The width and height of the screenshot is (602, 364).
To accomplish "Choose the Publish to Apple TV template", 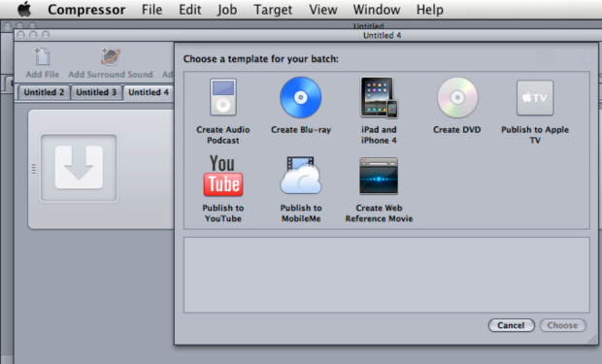I will 535,97.
